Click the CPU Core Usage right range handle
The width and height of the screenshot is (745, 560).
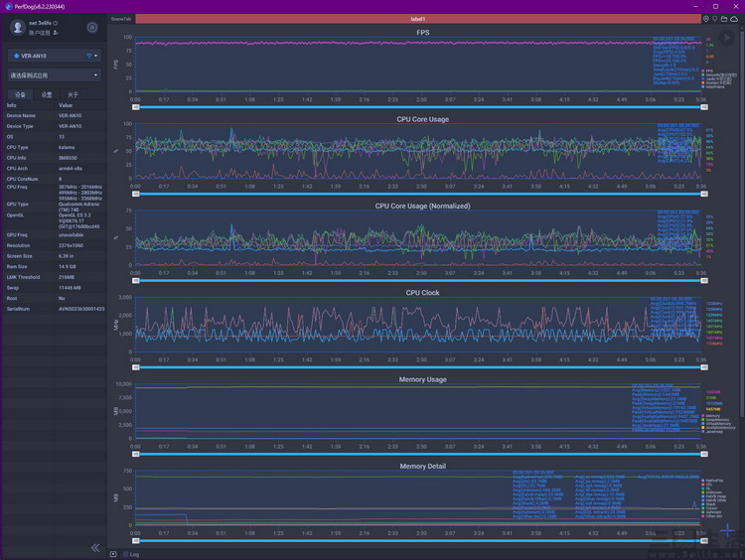(704, 194)
